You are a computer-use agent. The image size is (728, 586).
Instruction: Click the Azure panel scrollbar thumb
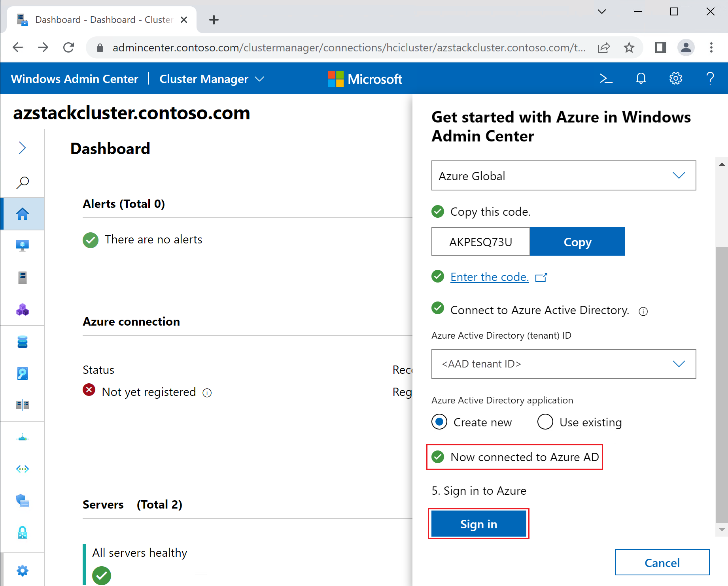pos(722,385)
